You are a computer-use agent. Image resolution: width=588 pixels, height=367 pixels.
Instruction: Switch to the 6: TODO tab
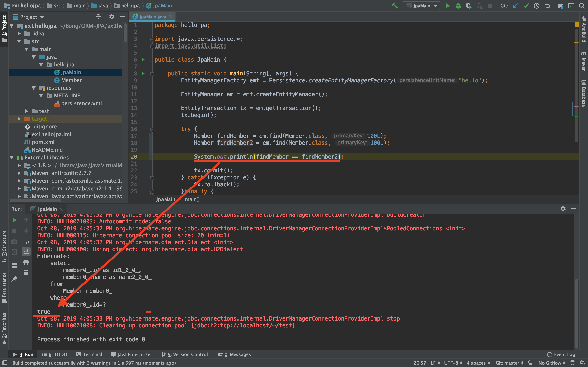coord(55,354)
